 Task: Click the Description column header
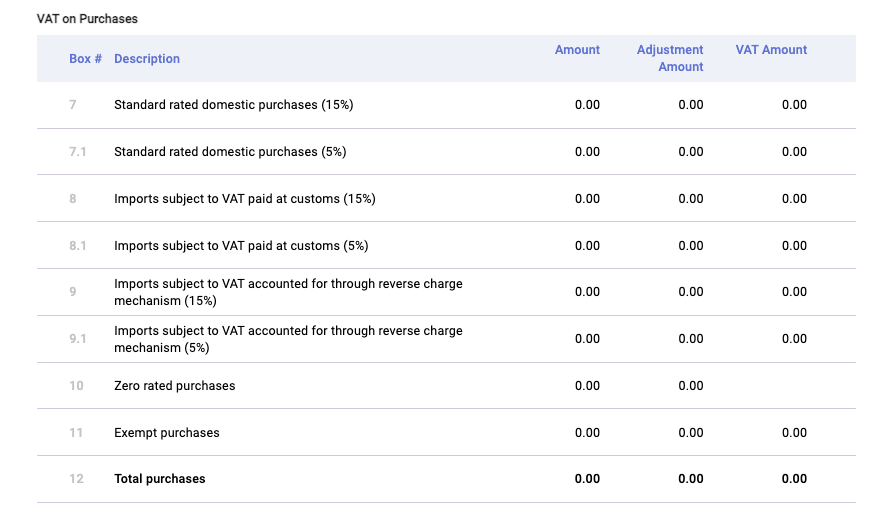(147, 59)
